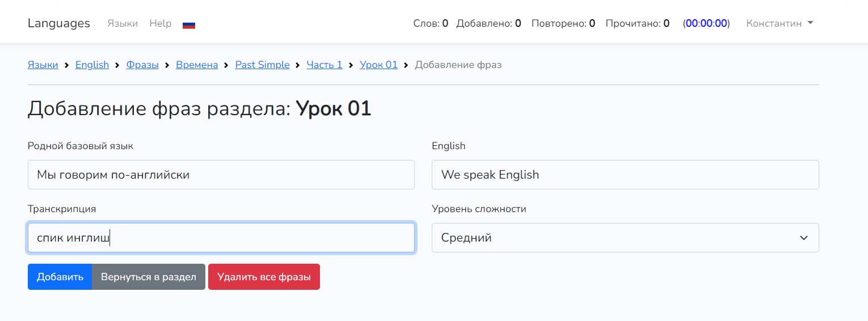Return to Урок 01 breadcrumb link
868x321 pixels.
coord(378,65)
